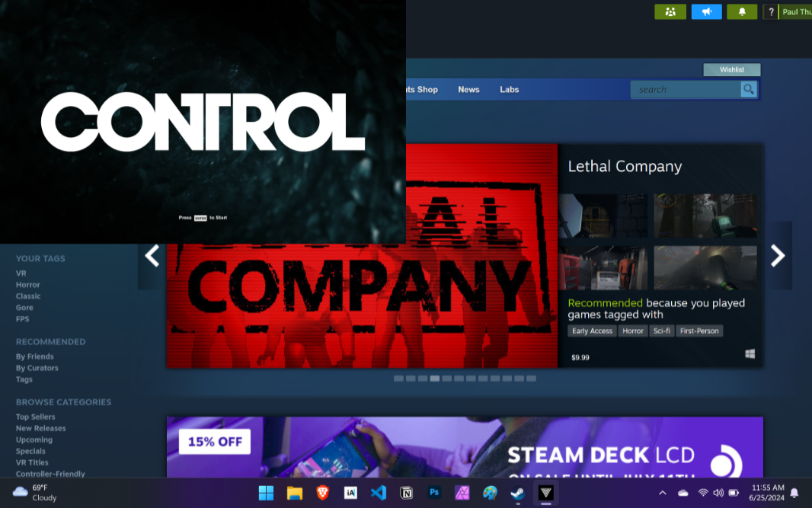The width and height of the screenshot is (812, 508).
Task: Open Affinity Photo taskbar icon
Action: [x=462, y=493]
